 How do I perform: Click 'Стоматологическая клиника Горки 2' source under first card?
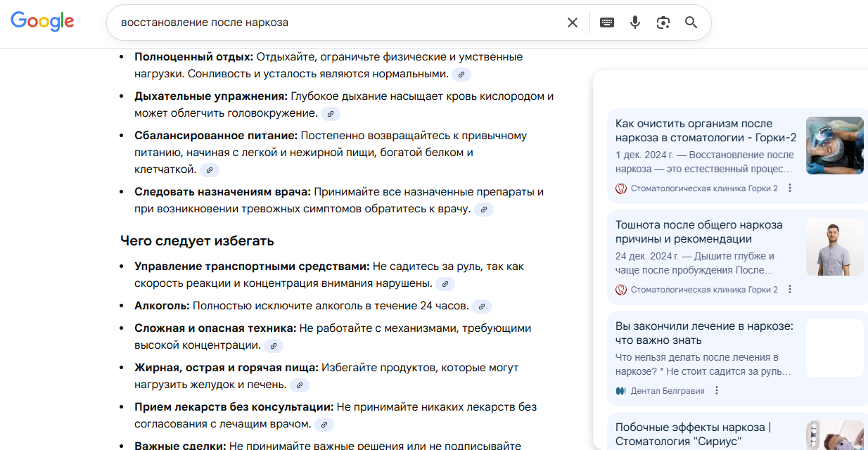pos(704,188)
